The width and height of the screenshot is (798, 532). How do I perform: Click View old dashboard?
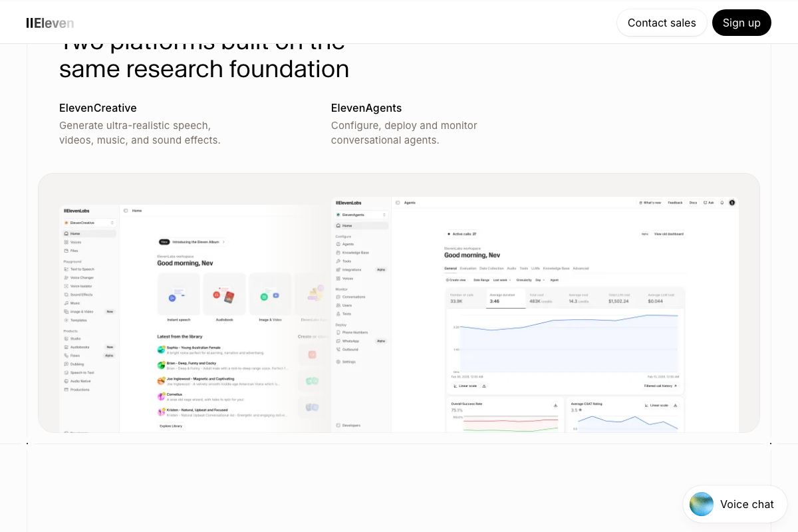click(668, 234)
